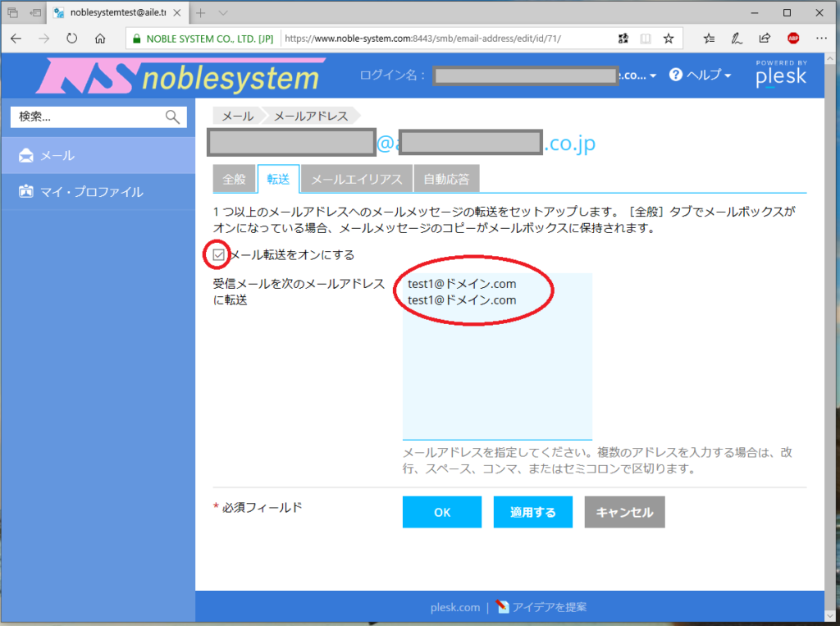Refresh the page with the reload icon

click(72, 39)
